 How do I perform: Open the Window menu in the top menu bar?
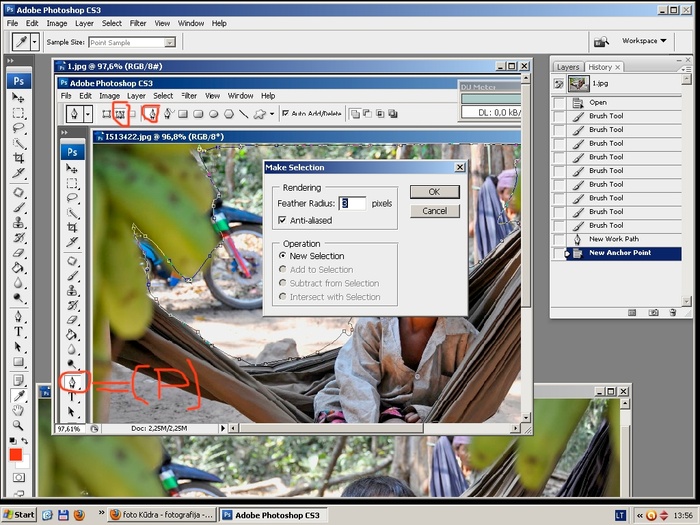[x=190, y=23]
